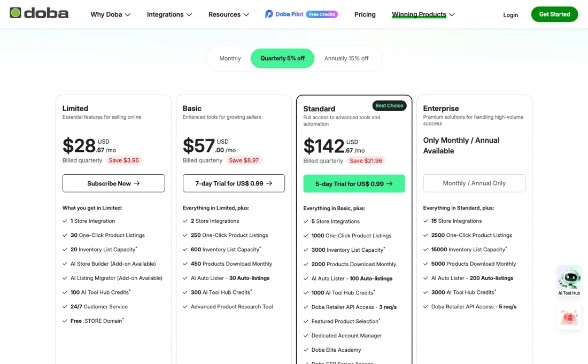Click 'Doba Retailer API Access - 5 req/s'
588x364 pixels.
474,307
